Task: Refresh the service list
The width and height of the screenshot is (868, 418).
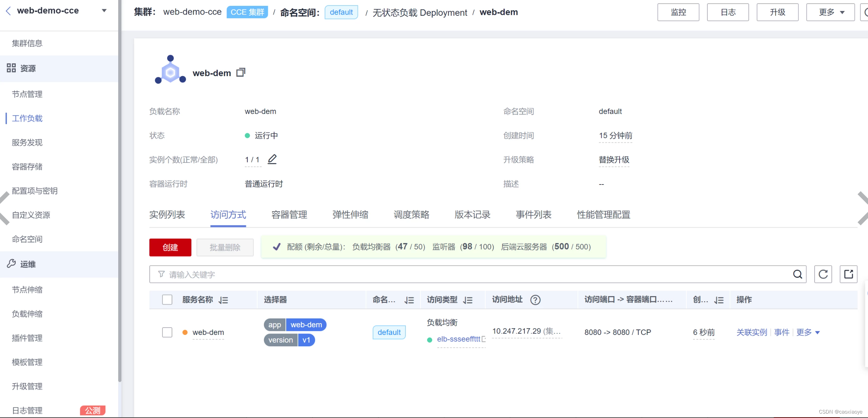Action: [x=823, y=274]
